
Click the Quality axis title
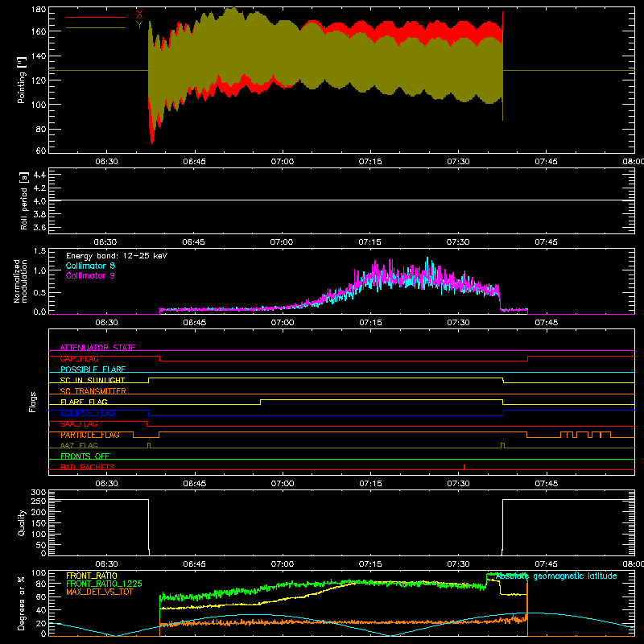tap(22, 522)
